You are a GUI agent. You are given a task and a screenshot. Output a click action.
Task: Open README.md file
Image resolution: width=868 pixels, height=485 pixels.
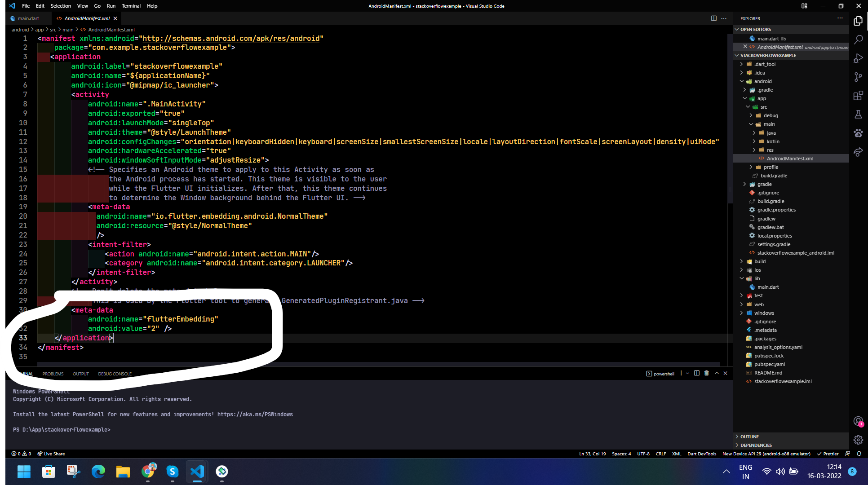tap(791, 373)
